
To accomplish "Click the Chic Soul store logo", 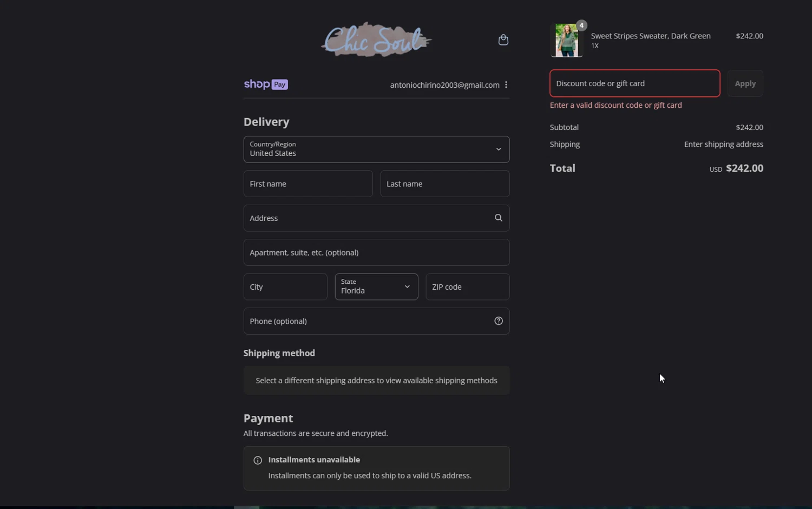I will (x=376, y=40).
